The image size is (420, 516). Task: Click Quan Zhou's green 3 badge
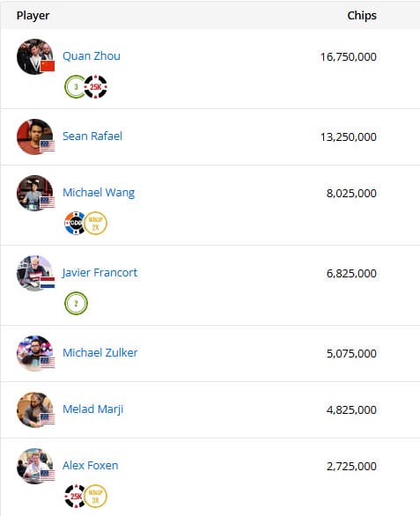pyautogui.click(x=76, y=87)
